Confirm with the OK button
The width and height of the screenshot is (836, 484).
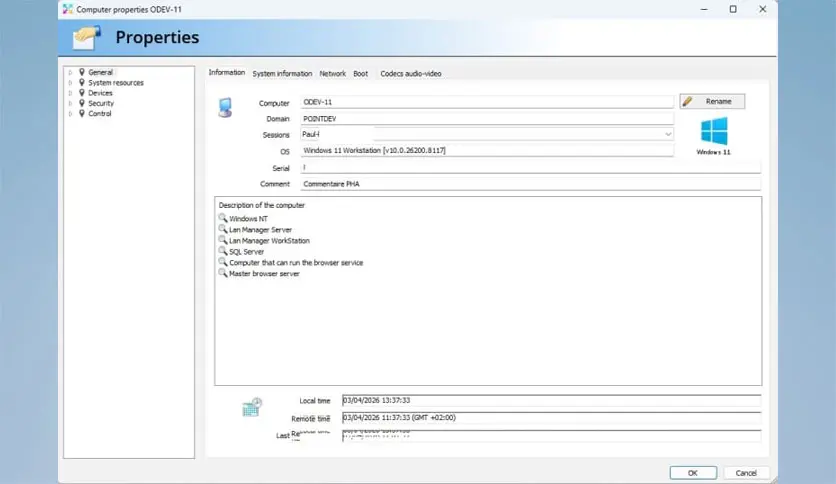pyautogui.click(x=693, y=473)
